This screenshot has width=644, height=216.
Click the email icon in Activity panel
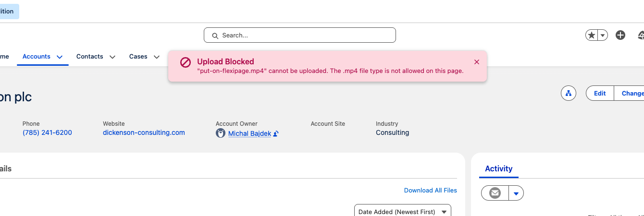pyautogui.click(x=495, y=193)
